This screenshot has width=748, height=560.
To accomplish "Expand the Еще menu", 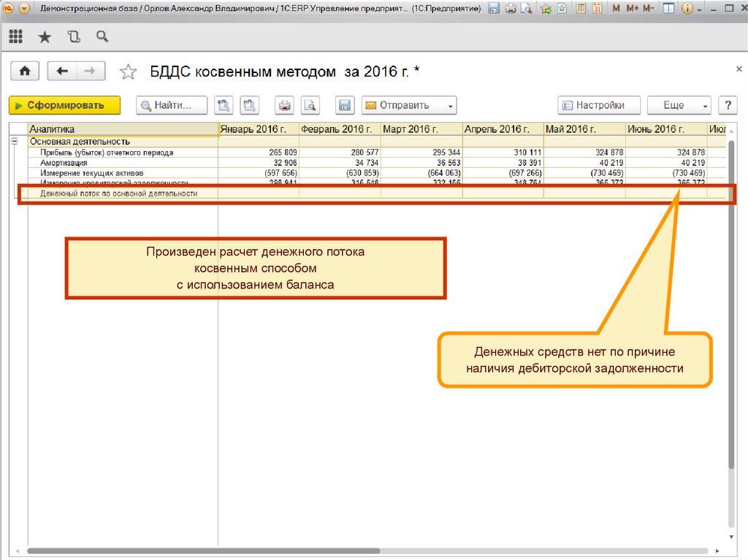I will point(679,105).
